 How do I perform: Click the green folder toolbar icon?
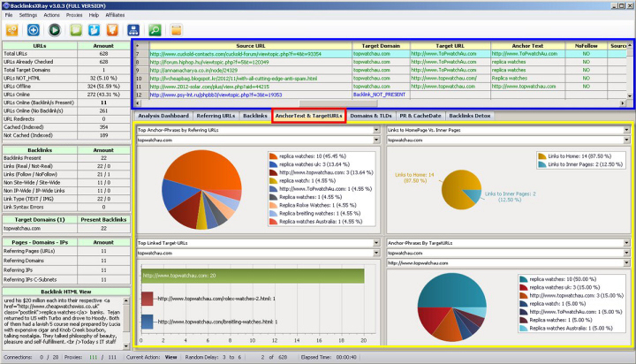click(x=76, y=30)
